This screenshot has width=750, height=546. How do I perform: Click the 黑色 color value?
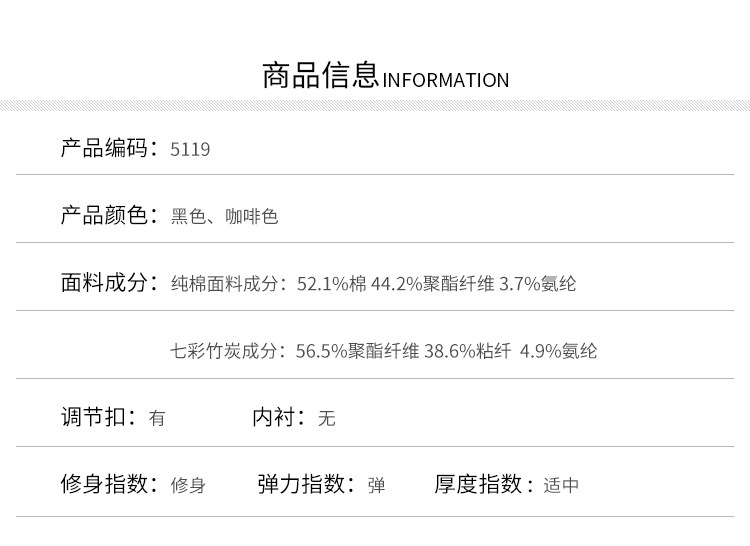coord(188,216)
